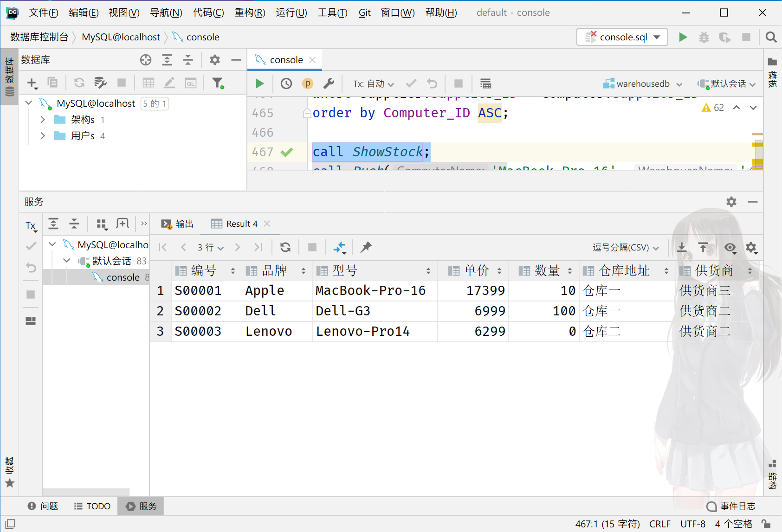Open the 事件日志 panel
Image resolution: width=782 pixels, height=532 pixels.
click(x=731, y=506)
